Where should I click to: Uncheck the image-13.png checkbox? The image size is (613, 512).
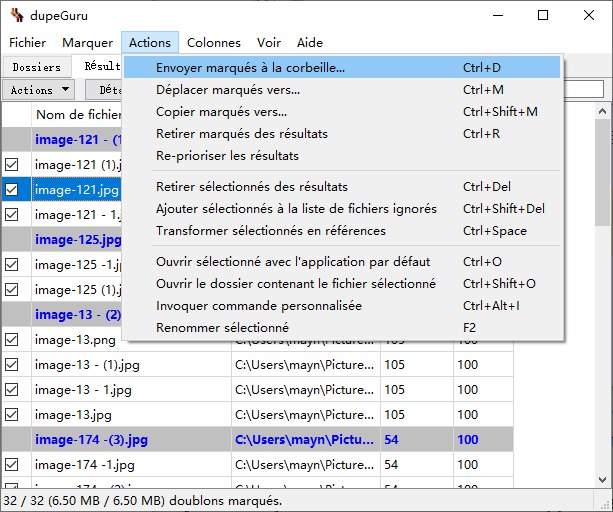(12, 340)
